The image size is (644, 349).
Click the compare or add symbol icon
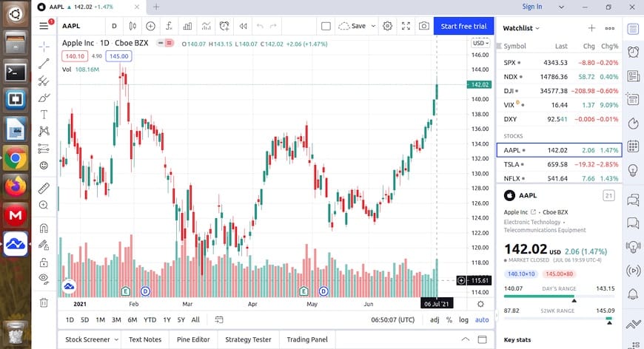[151, 26]
